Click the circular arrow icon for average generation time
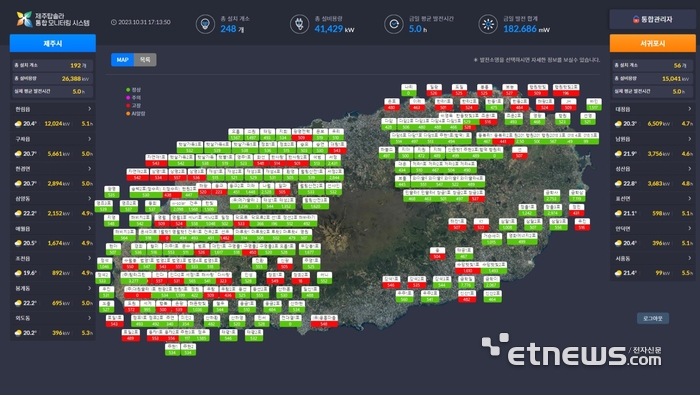 click(x=394, y=24)
